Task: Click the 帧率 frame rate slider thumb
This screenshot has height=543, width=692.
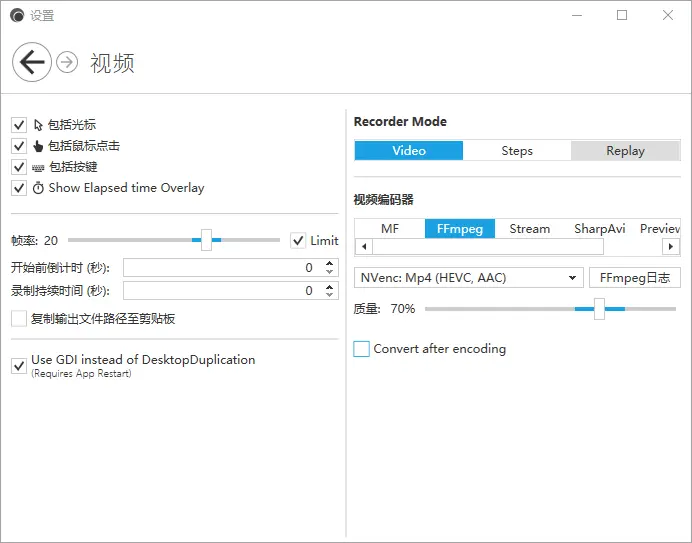Action: (206, 240)
